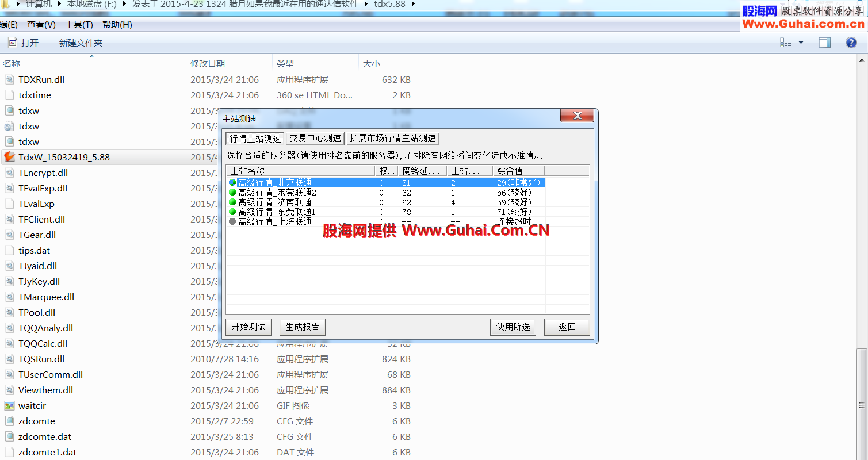The width and height of the screenshot is (868, 460).
Task: Click green status dot for 北京联通 server
Action: coord(232,182)
